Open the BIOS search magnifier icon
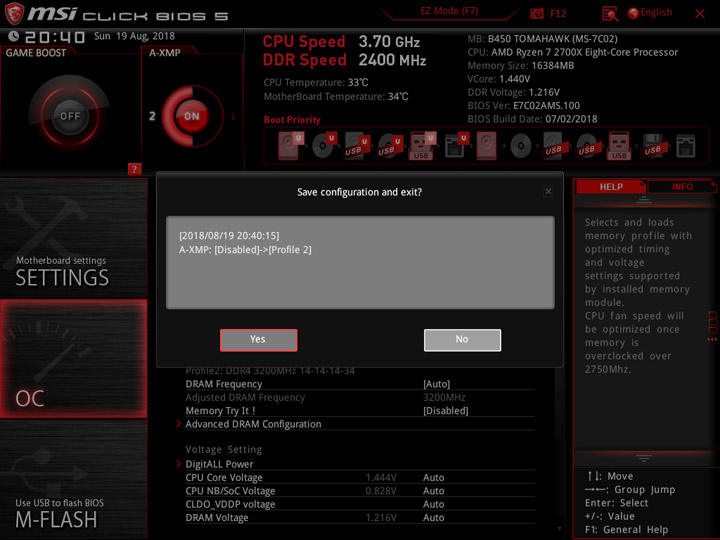This screenshot has width=720, height=540. (x=610, y=14)
